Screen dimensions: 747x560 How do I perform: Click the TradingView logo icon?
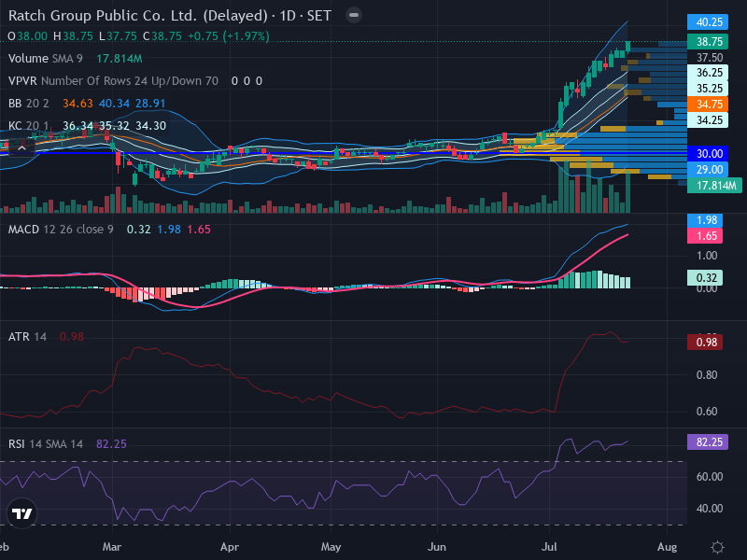point(21,513)
